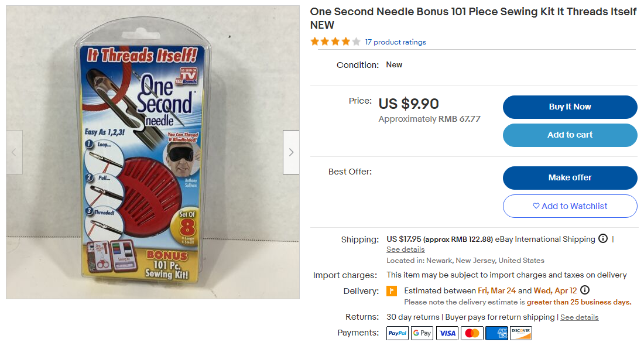Open the shipping info tooltip icon
This screenshot has height=349, width=644.
(603, 238)
